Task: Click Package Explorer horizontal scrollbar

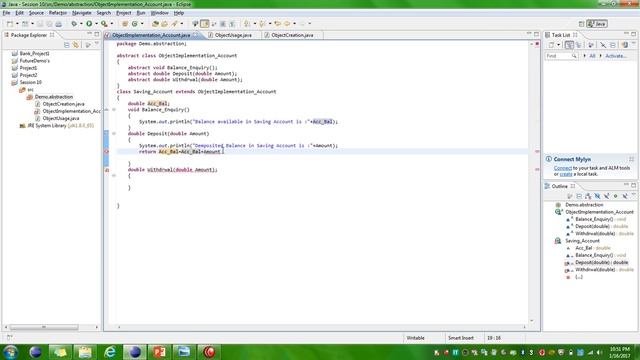Action: (44, 327)
